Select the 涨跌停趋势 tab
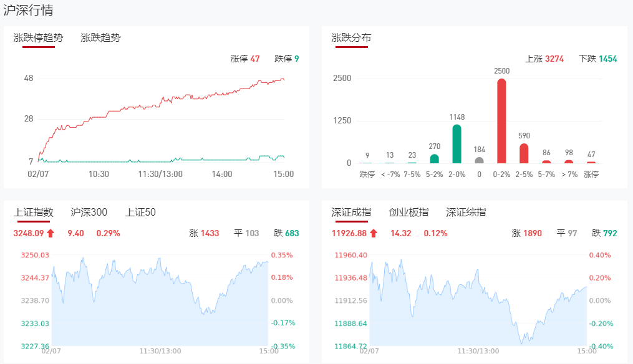The image size is (633, 364). (39, 38)
